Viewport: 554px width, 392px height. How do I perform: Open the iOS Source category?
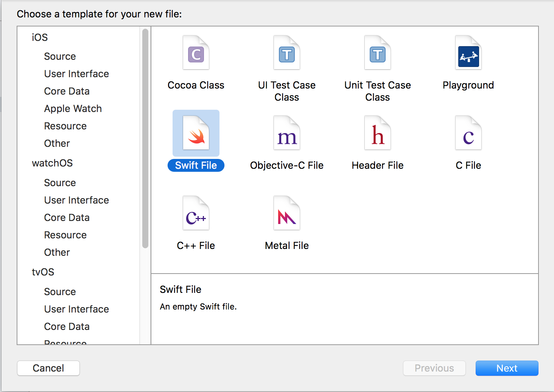(60, 56)
